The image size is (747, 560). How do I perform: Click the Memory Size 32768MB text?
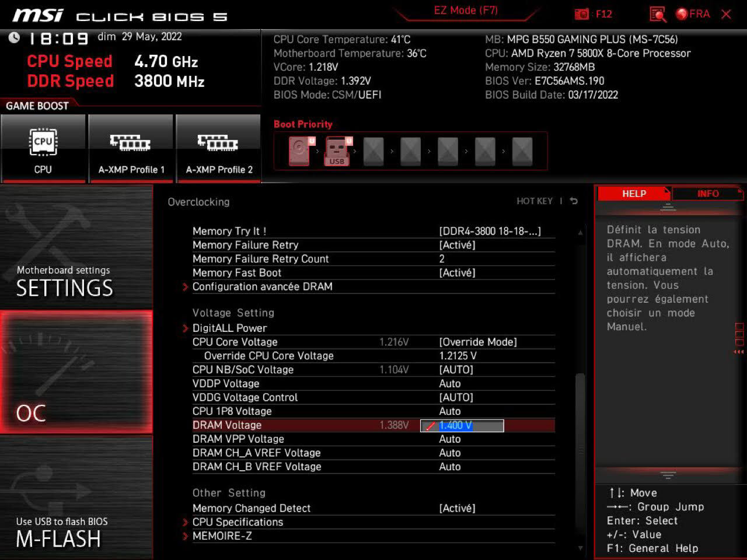(540, 67)
